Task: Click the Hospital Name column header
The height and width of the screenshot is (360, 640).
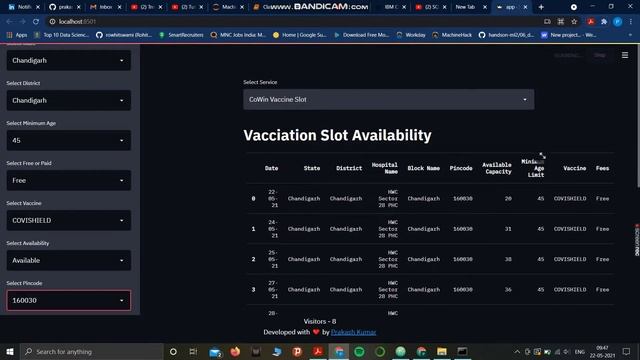Action: (384, 168)
